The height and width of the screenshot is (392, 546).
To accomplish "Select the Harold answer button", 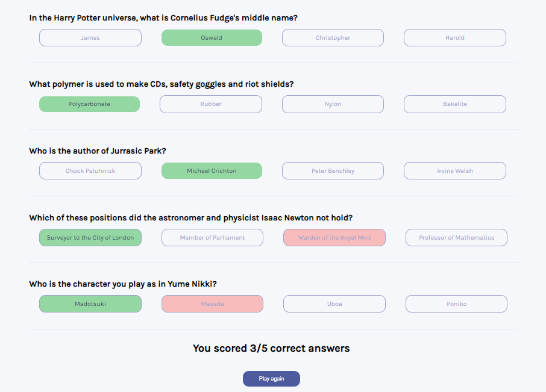I will 455,37.
